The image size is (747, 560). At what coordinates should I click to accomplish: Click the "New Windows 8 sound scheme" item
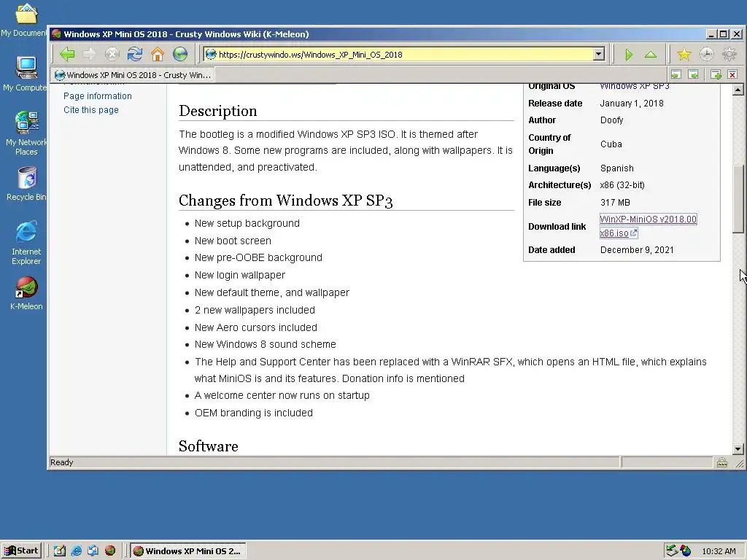pos(265,344)
